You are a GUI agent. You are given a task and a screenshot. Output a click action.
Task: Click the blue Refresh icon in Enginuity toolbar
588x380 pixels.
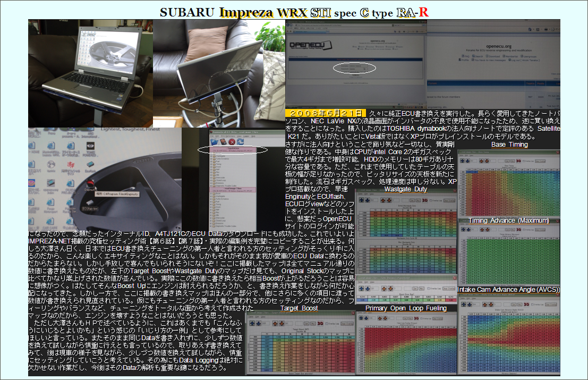click(241, 142)
